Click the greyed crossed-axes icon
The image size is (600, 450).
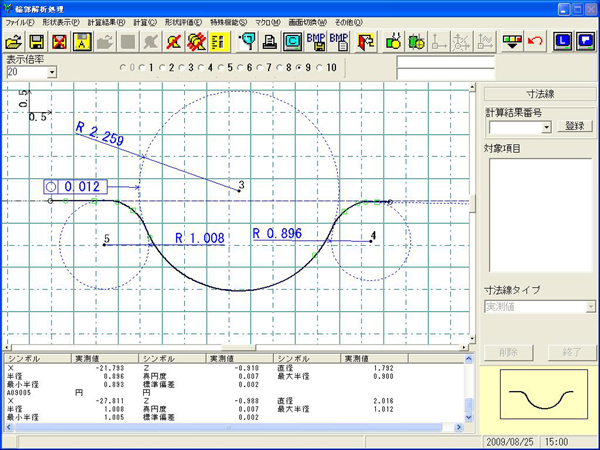point(461,41)
